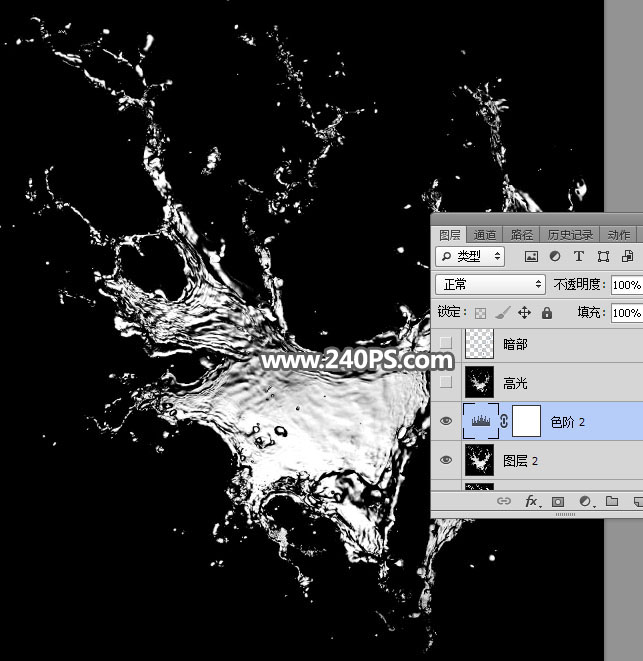Filter layers by adjustment layer icon
This screenshot has width=643, height=661.
pyautogui.click(x=555, y=256)
